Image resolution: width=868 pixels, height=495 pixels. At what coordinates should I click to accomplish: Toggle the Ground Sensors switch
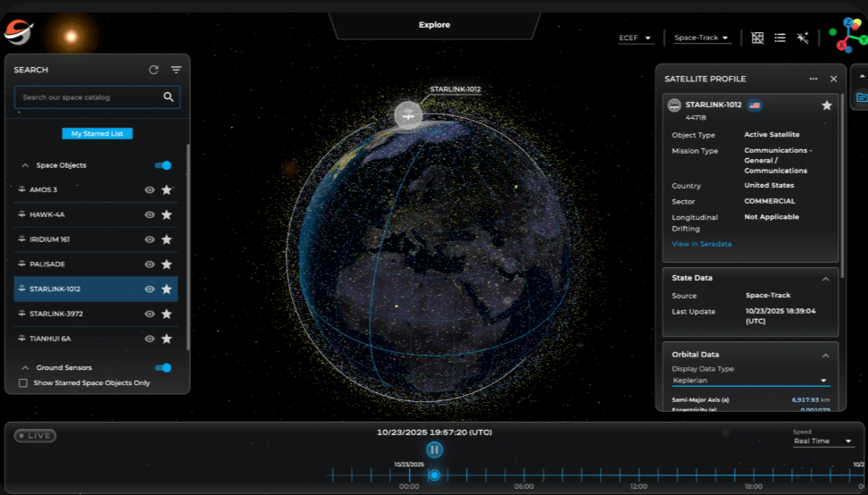coord(163,367)
